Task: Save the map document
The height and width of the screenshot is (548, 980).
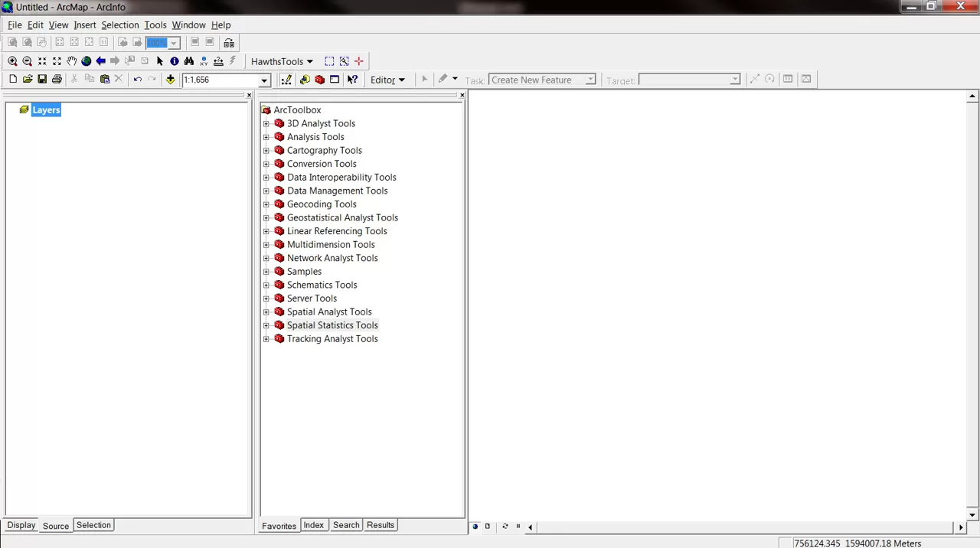Action: coord(42,80)
